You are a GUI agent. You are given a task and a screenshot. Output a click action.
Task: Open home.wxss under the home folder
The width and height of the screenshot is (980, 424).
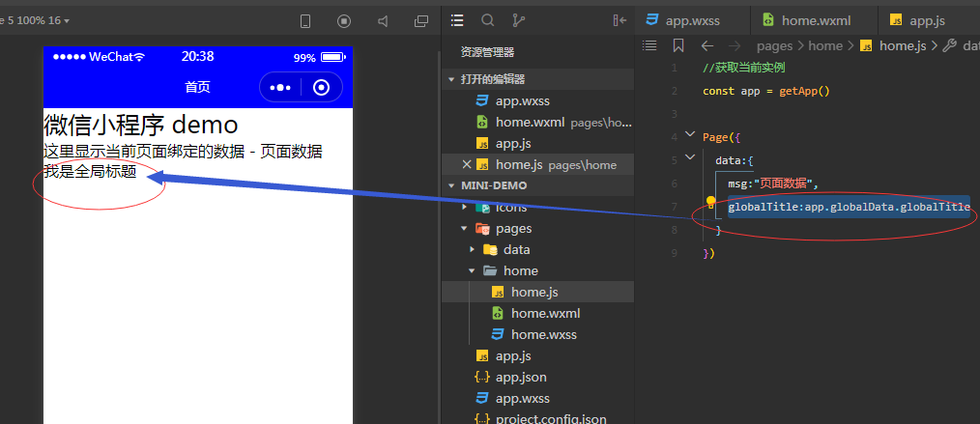coord(544,334)
